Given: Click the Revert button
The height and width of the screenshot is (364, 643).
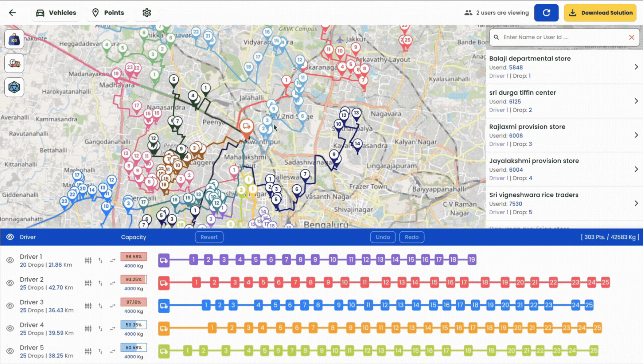Looking at the screenshot, I should tap(209, 237).
